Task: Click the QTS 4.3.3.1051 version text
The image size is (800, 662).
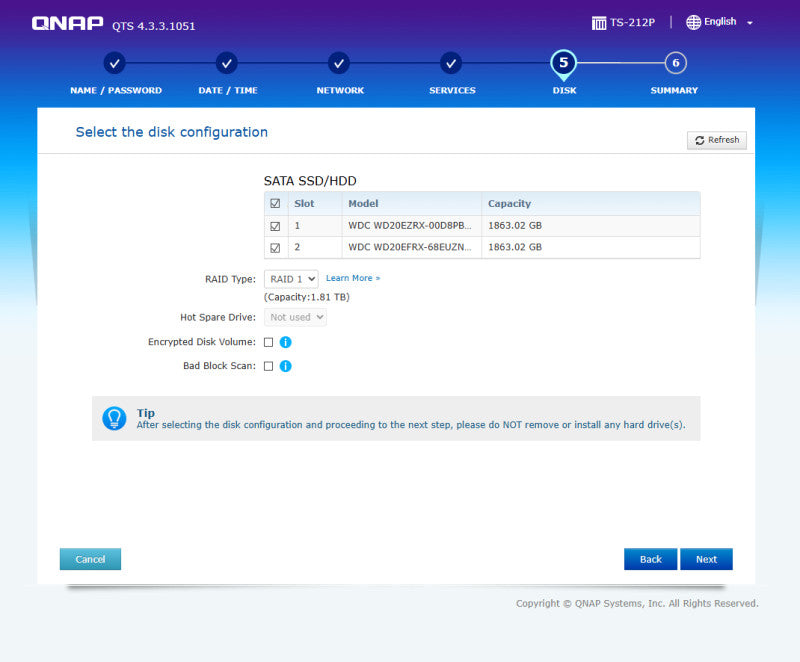Action: (154, 26)
